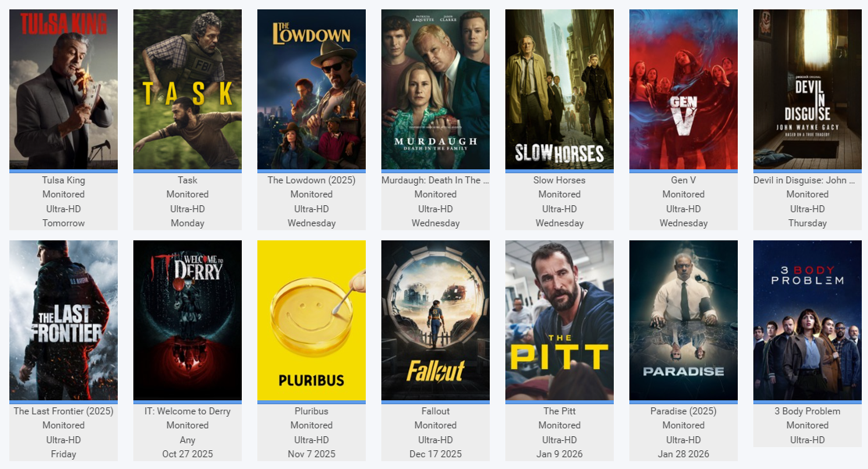Open the Fallout poster

436,320
